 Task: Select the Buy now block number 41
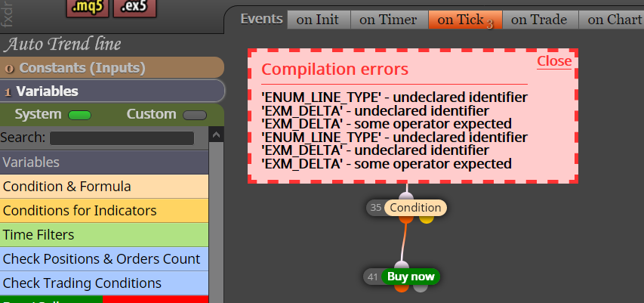point(411,277)
